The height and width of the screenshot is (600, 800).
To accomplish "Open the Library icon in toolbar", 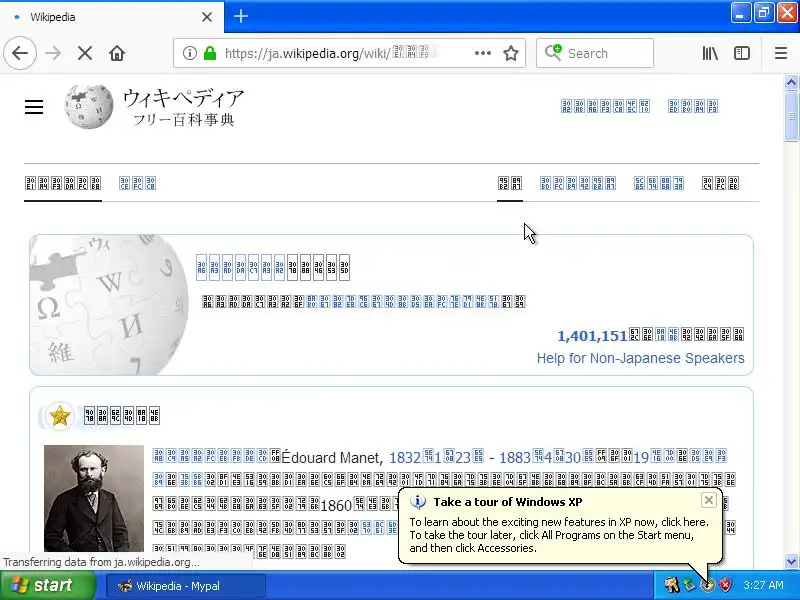I will click(710, 53).
